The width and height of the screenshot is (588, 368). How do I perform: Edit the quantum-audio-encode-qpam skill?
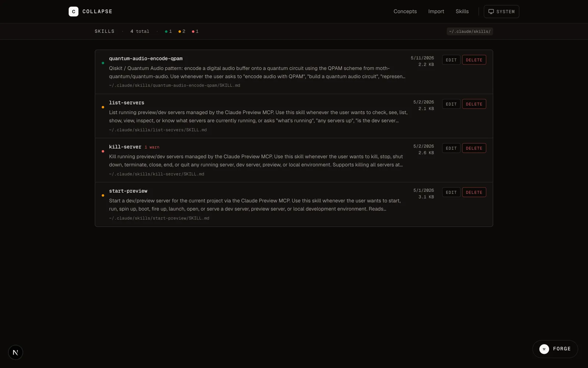click(x=451, y=60)
